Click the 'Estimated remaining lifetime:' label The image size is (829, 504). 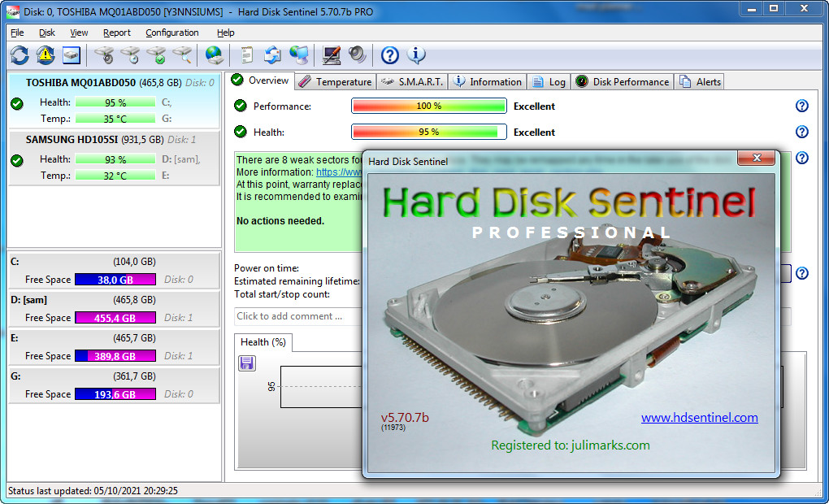tap(297, 280)
